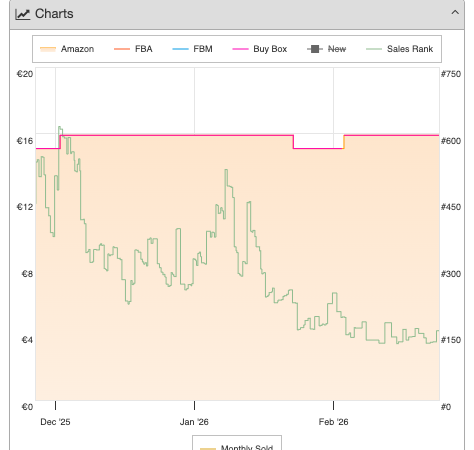Toggle the FBM series in legend

(192, 49)
